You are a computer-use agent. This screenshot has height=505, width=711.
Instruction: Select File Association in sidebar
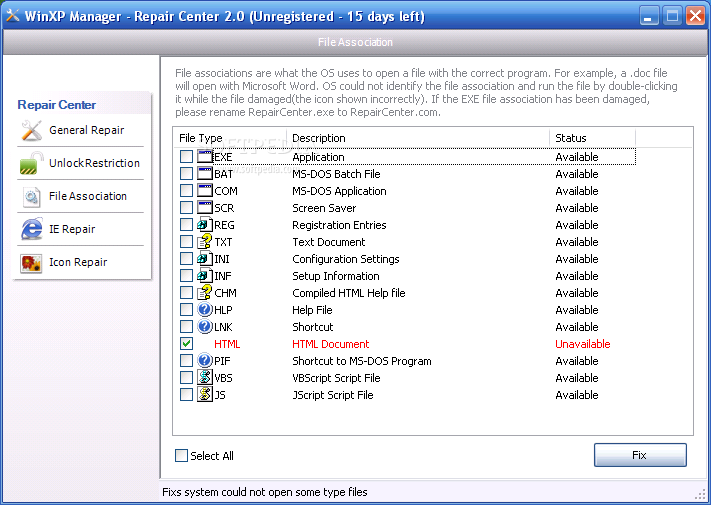[80, 196]
